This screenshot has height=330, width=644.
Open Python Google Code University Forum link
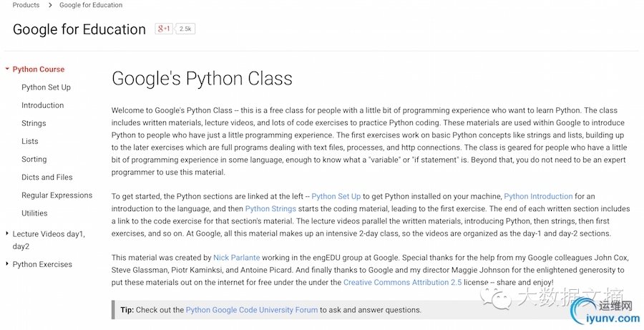pos(252,310)
